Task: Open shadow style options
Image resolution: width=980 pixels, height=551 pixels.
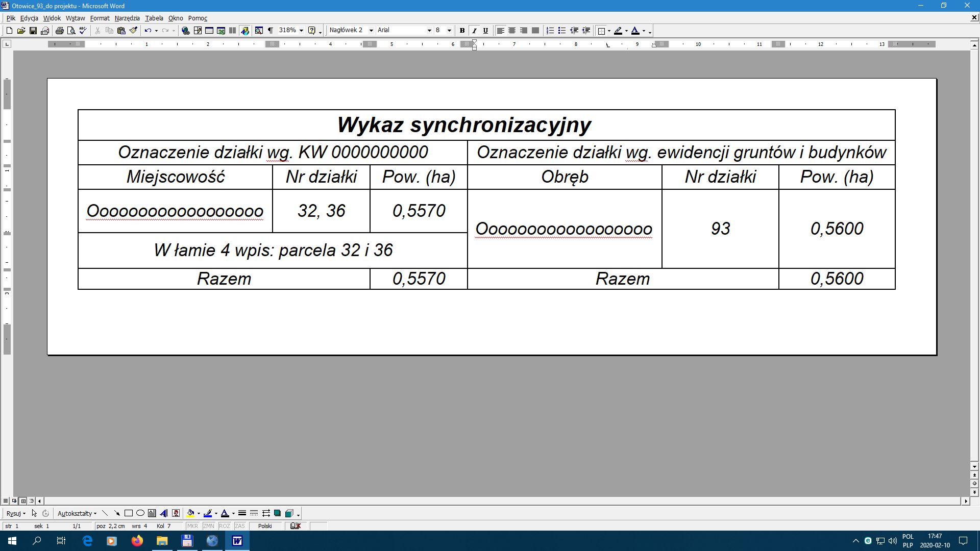Action: (278, 513)
